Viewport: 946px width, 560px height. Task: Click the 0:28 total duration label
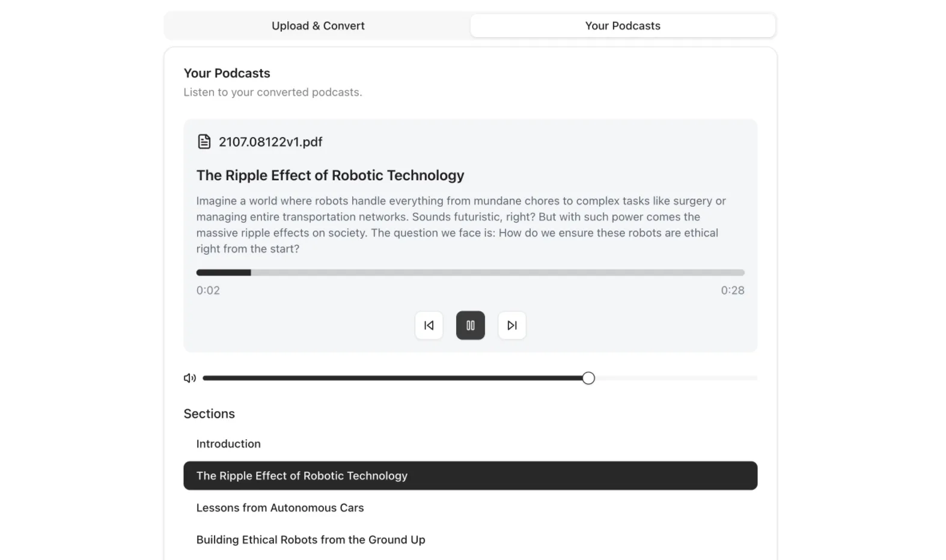point(732,290)
